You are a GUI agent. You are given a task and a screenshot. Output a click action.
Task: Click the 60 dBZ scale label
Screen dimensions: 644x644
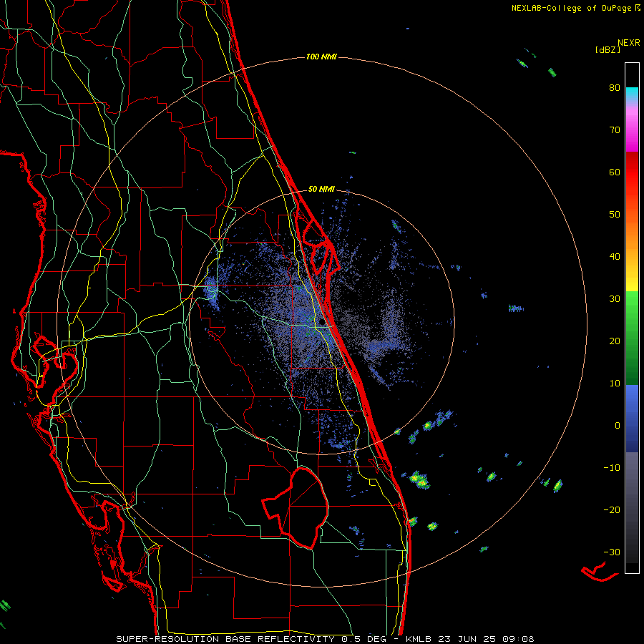615,172
